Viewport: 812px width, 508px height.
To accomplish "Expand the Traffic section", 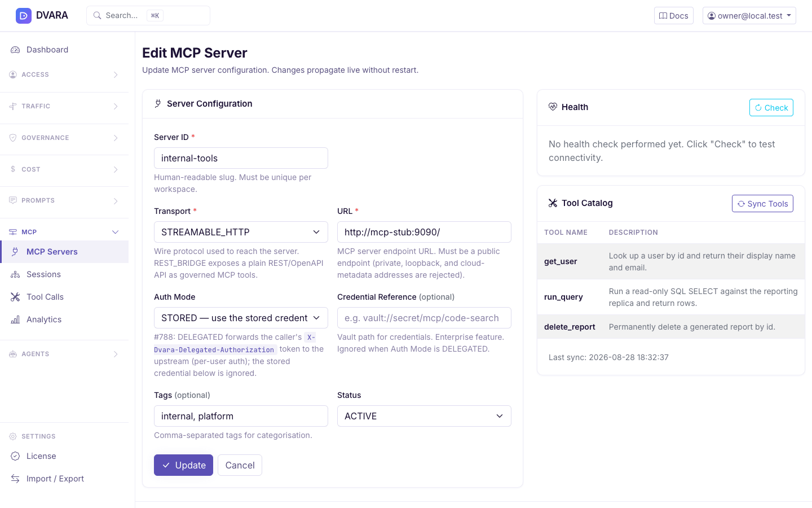I will point(64,106).
